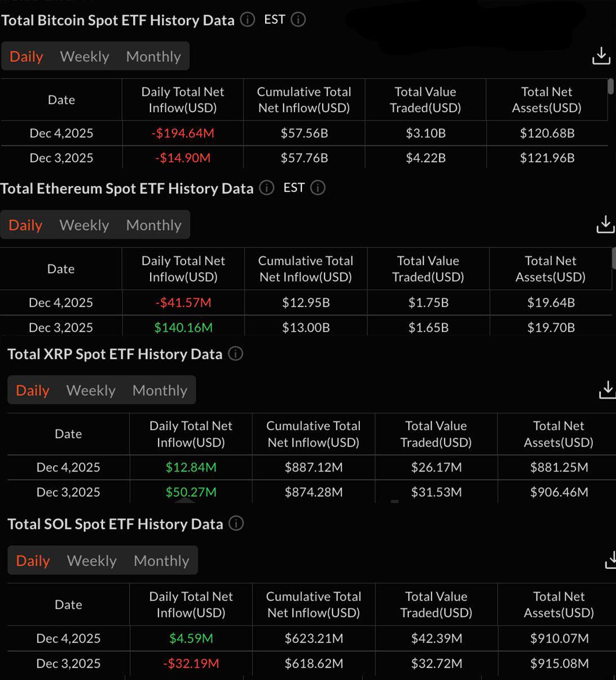Screen dimensions: 616x680
Task: Click the -$194.64M Bitcoin daily inflow cell
Action: [x=183, y=134]
